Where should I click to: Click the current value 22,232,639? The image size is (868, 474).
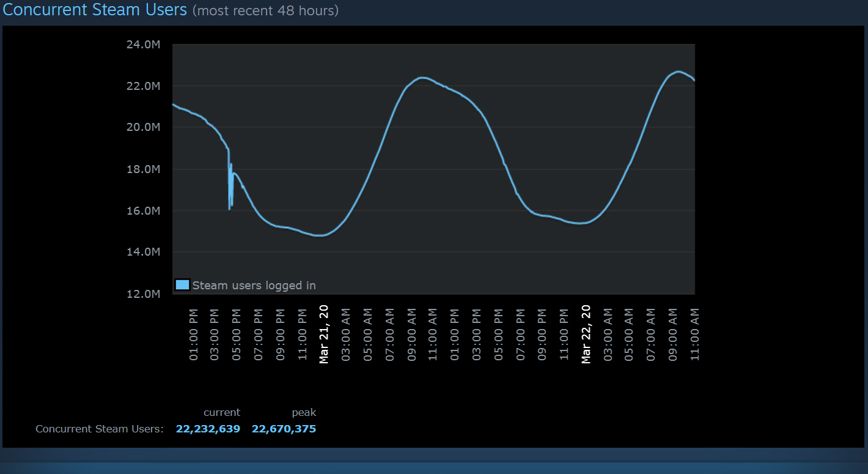click(208, 429)
